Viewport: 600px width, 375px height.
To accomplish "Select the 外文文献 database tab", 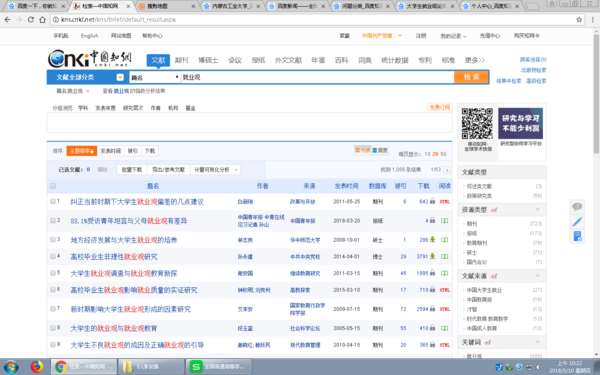I will click(289, 60).
